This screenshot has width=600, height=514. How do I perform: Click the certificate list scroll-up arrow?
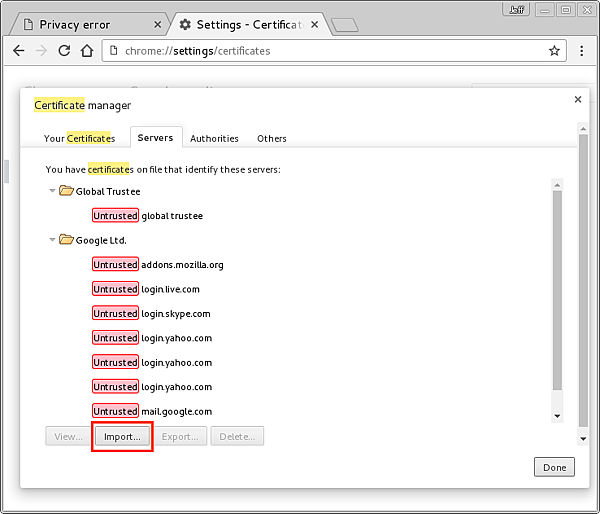point(557,185)
